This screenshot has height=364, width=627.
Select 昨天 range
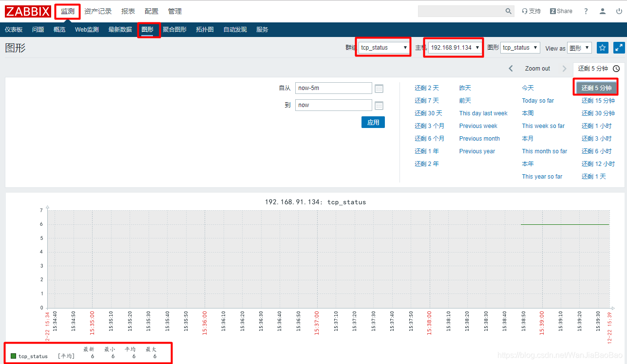click(465, 88)
